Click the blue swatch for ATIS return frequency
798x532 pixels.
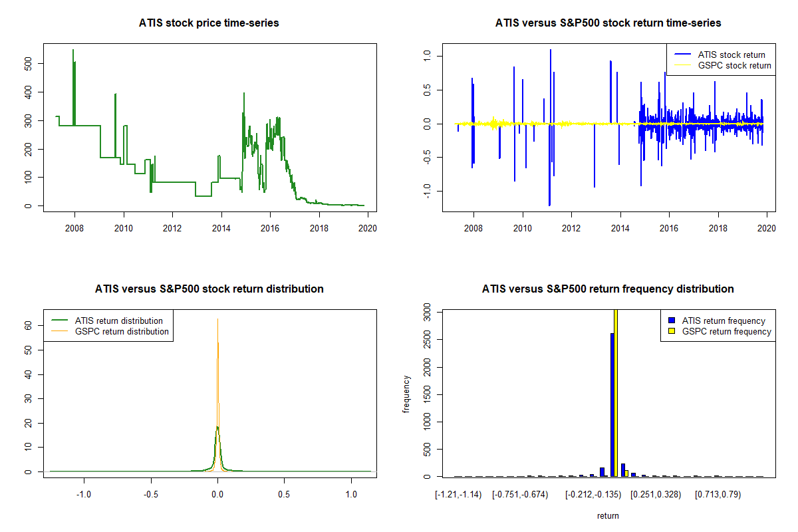pyautogui.click(x=671, y=321)
